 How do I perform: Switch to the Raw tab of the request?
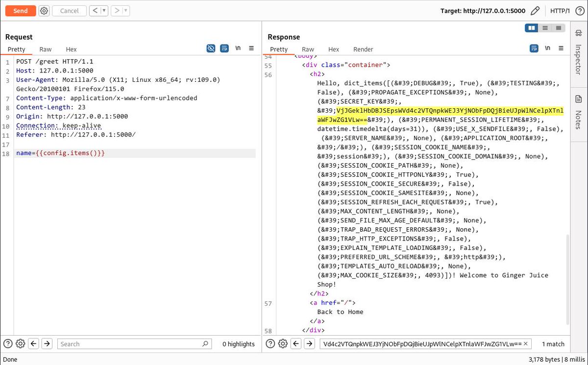tap(45, 49)
